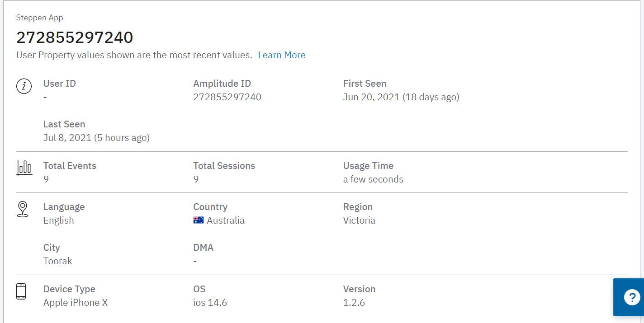
Task: Click the Region value Victoria
Action: (x=359, y=220)
